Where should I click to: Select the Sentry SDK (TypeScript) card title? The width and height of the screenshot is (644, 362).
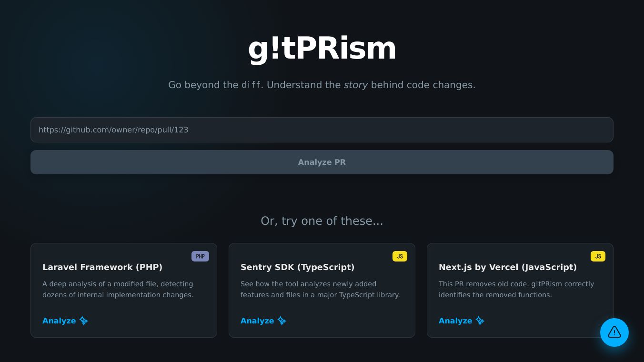[298, 267]
